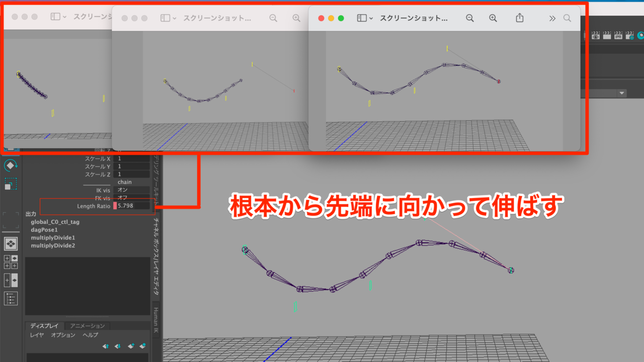Open the レイヤ menu
Viewport: 644px width, 362px height.
point(37,335)
